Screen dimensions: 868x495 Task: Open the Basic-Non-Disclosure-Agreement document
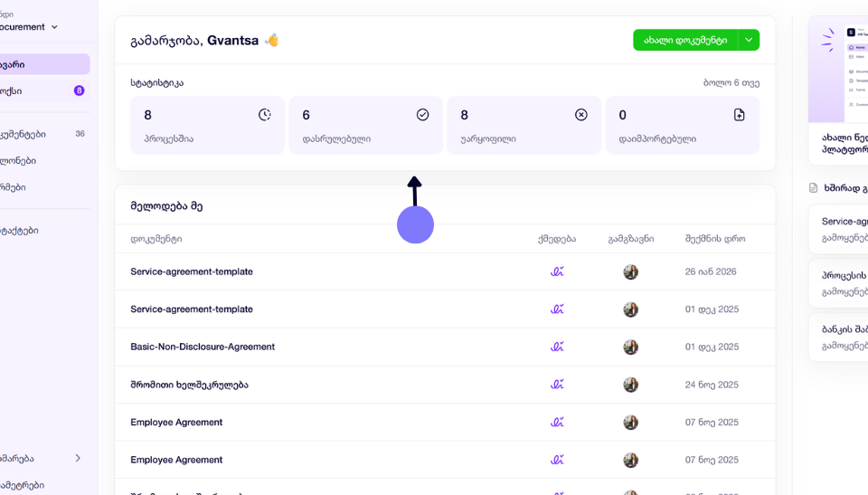tap(203, 347)
